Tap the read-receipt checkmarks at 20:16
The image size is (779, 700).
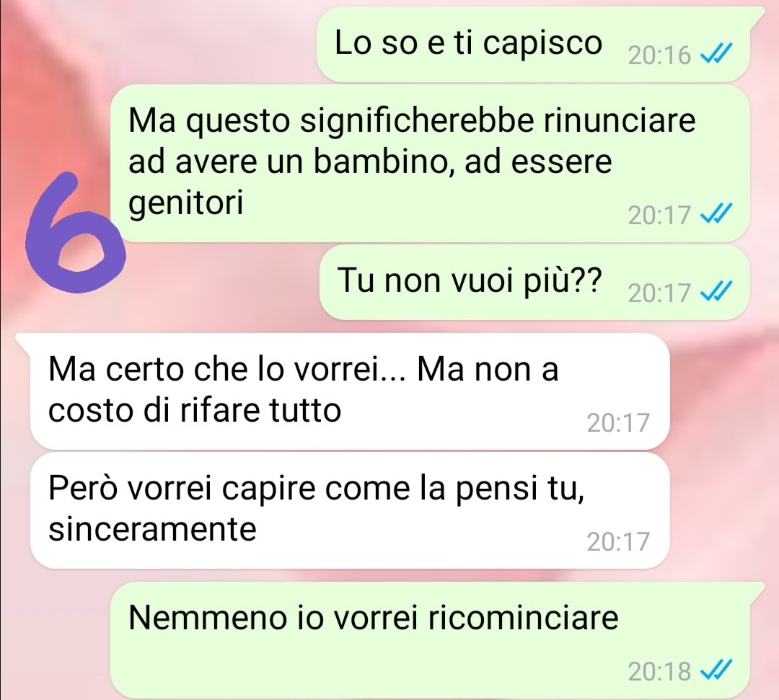coord(716,54)
